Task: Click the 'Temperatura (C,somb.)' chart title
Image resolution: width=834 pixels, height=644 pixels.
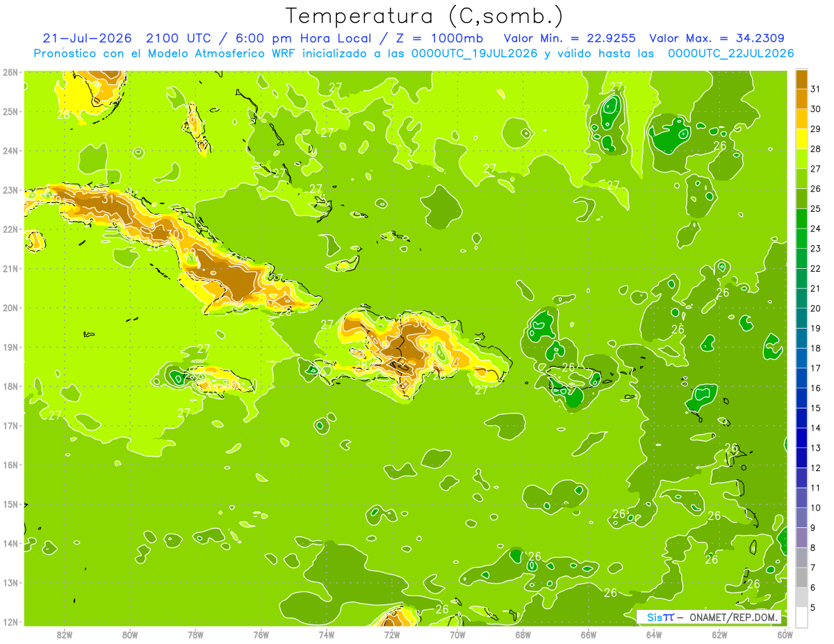Action: click(425, 15)
